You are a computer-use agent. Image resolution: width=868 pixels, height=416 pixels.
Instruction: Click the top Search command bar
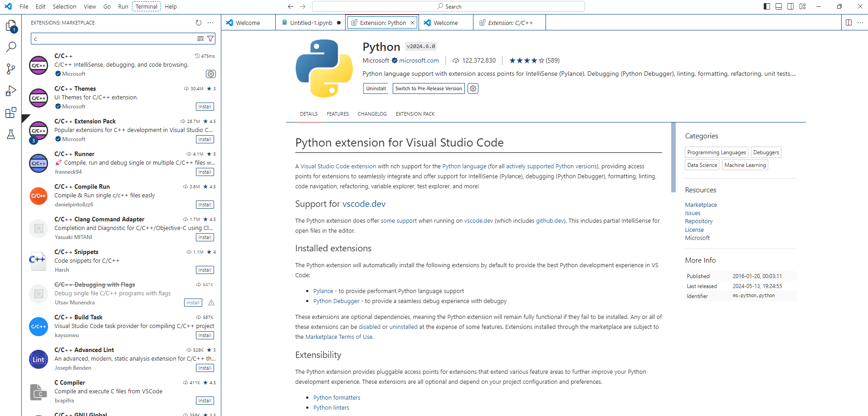(449, 6)
